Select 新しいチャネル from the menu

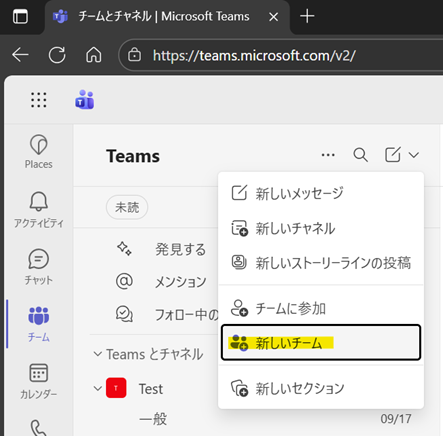coord(321,228)
